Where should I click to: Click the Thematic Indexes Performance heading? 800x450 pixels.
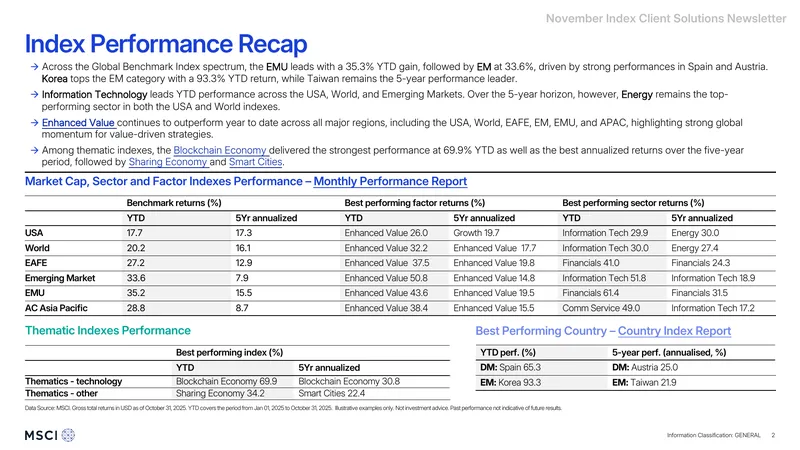click(x=108, y=330)
